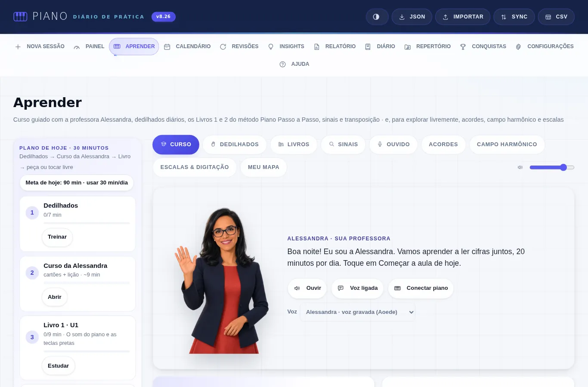
Task: Select the Curso sub-tab
Action: (176, 144)
